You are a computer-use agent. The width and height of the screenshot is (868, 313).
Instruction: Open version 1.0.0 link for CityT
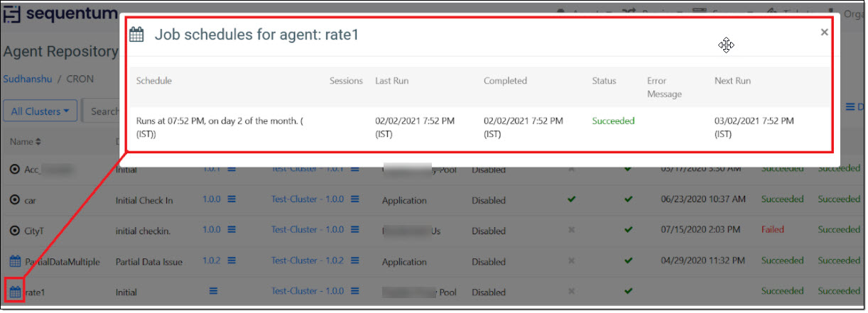[x=211, y=230]
